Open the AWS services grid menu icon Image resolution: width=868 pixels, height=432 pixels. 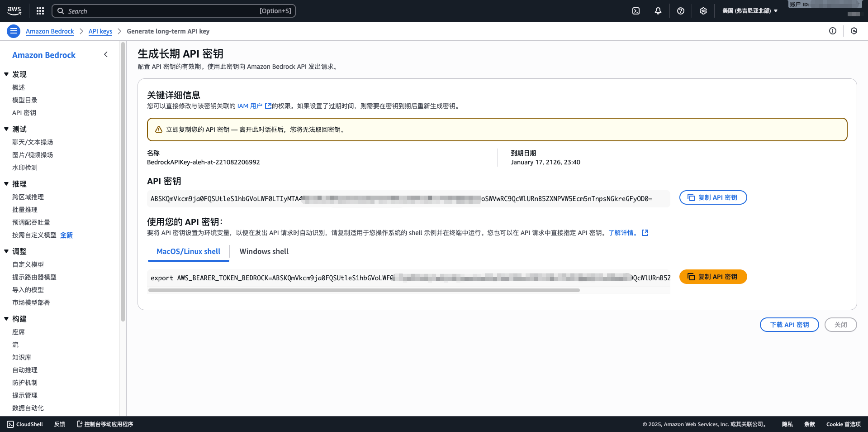[40, 10]
